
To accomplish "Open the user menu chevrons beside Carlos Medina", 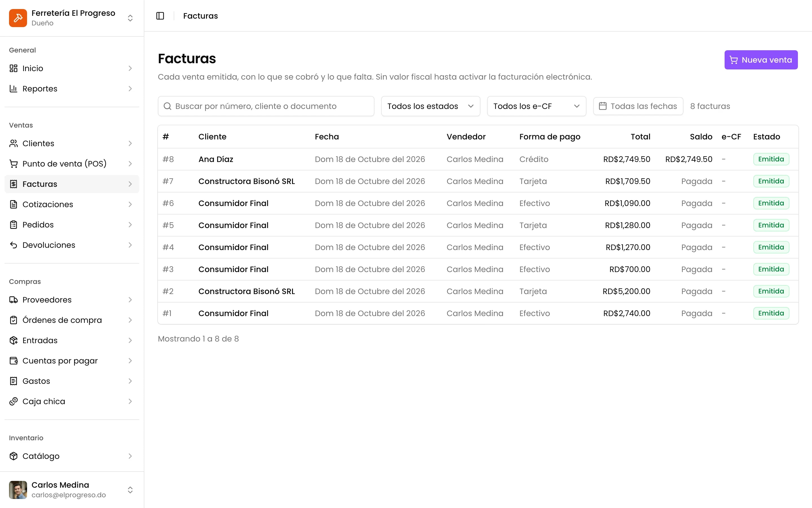I will [x=130, y=490].
